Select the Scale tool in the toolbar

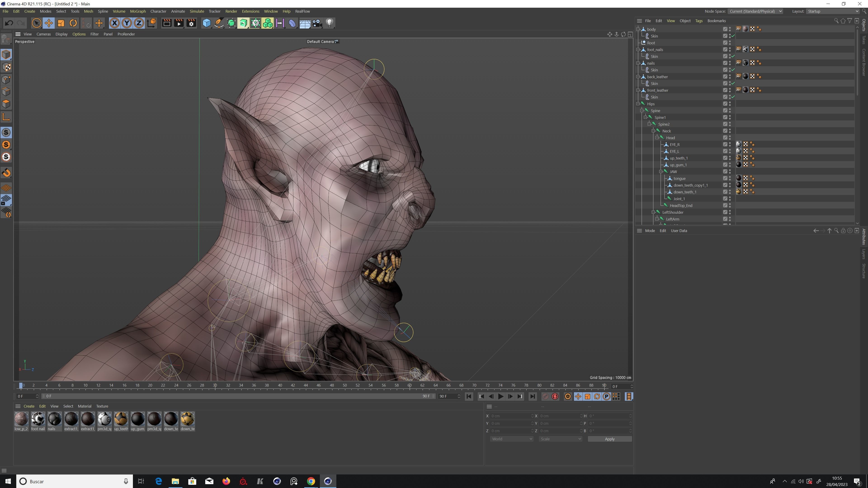61,23
